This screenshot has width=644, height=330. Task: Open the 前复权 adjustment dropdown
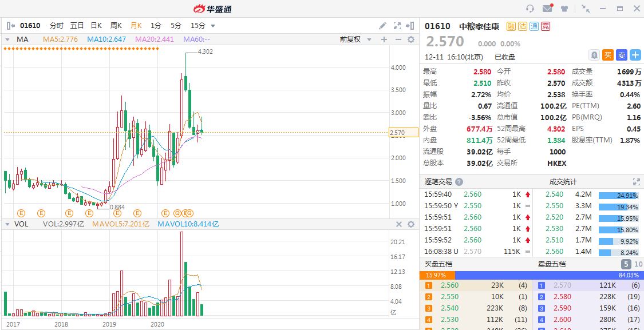click(355, 39)
